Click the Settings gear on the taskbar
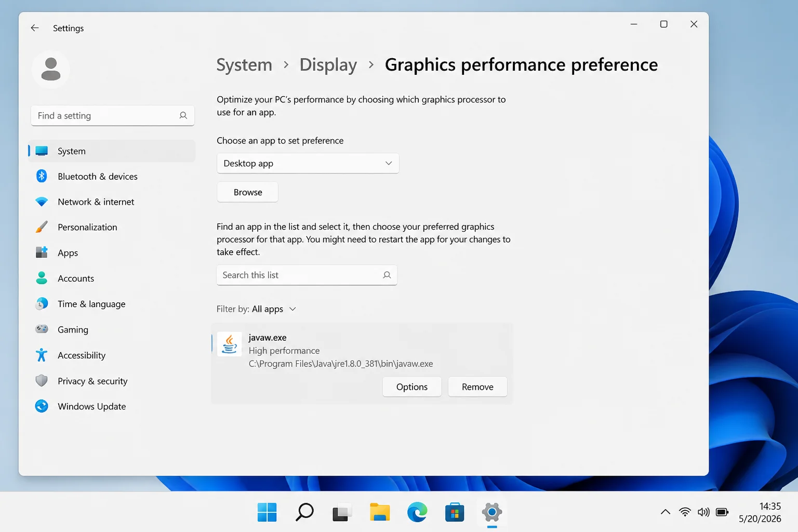 point(492,512)
